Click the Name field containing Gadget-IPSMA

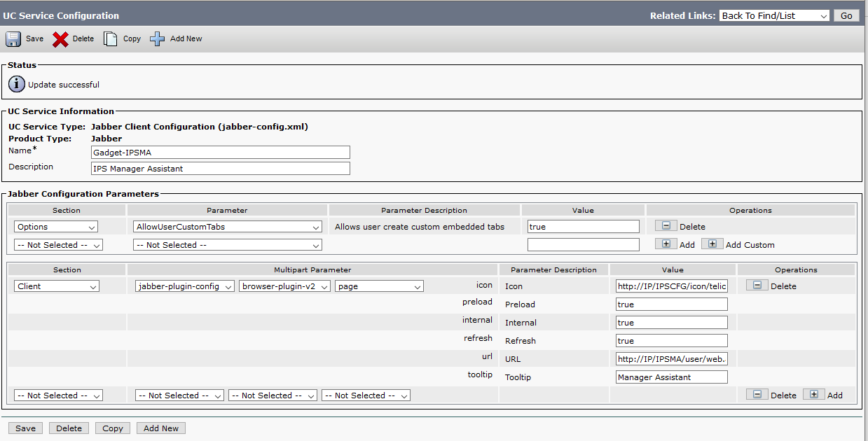coord(221,153)
